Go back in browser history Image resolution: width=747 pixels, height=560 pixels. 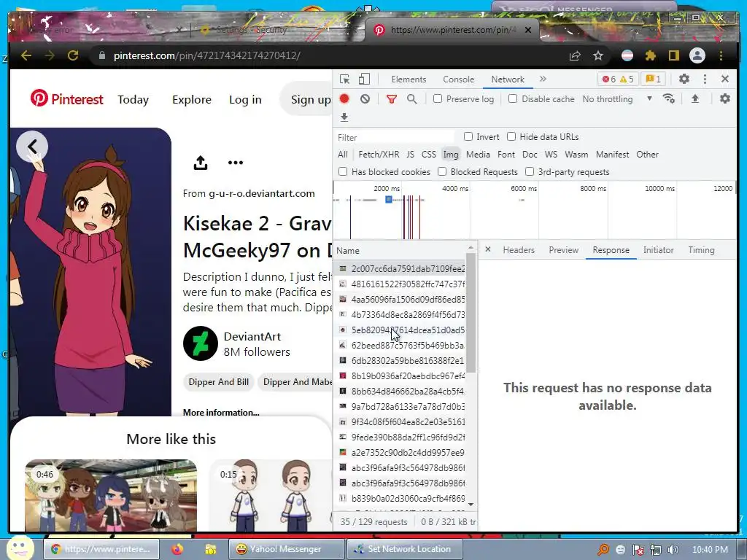[x=26, y=55]
